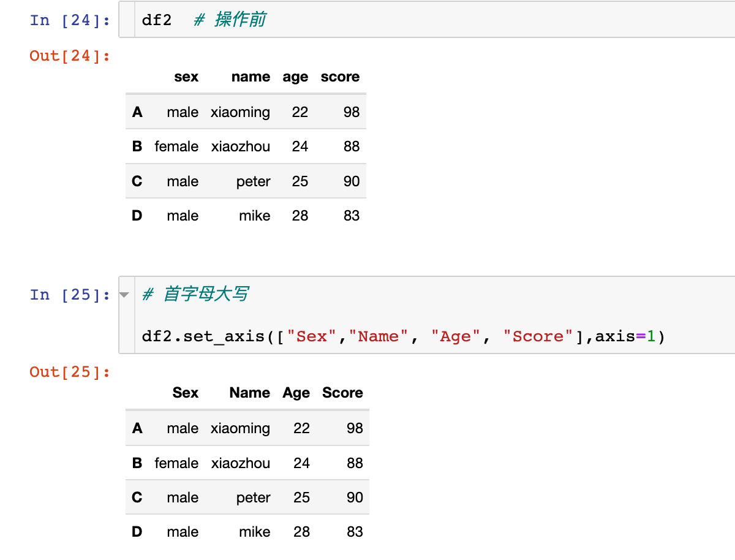Click 'female' in the Out[25] table
Screen dimensions: 735x560
pos(176,463)
